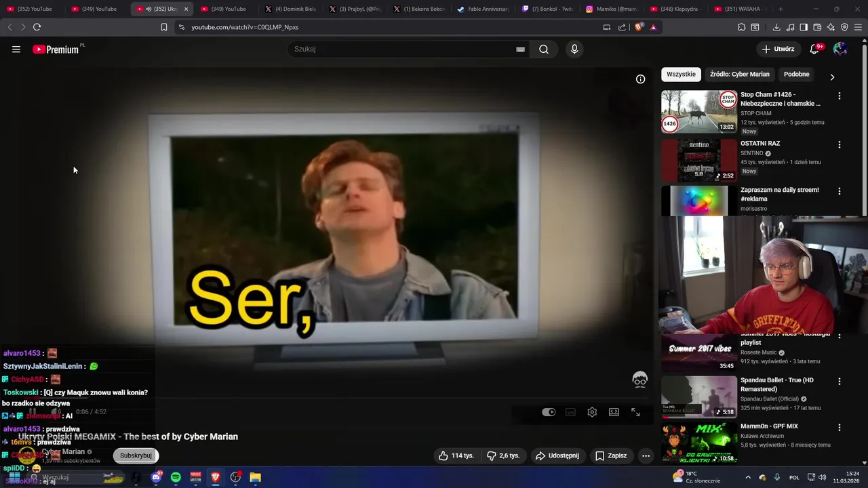Open the YouTube hamburger guide menu

click(x=16, y=49)
